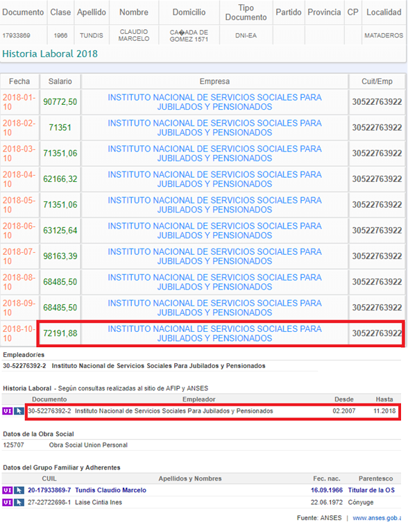Click the Tundis Claudio Marcelo name link
This screenshot has width=408, height=532.
110,490
